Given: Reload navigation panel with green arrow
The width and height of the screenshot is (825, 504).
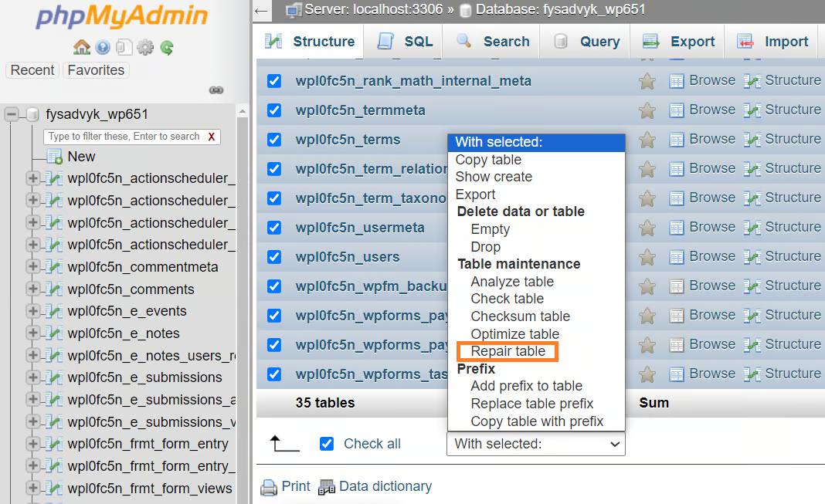Looking at the screenshot, I should [x=166, y=48].
